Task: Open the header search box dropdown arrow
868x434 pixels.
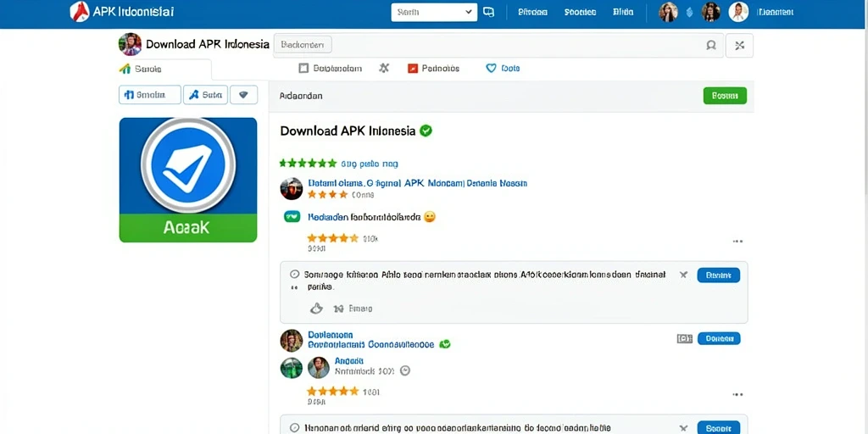Action: [468, 12]
